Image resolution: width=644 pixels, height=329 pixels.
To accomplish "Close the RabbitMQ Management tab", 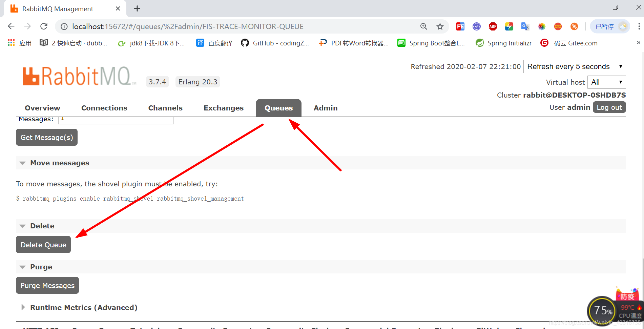I will point(118,8).
